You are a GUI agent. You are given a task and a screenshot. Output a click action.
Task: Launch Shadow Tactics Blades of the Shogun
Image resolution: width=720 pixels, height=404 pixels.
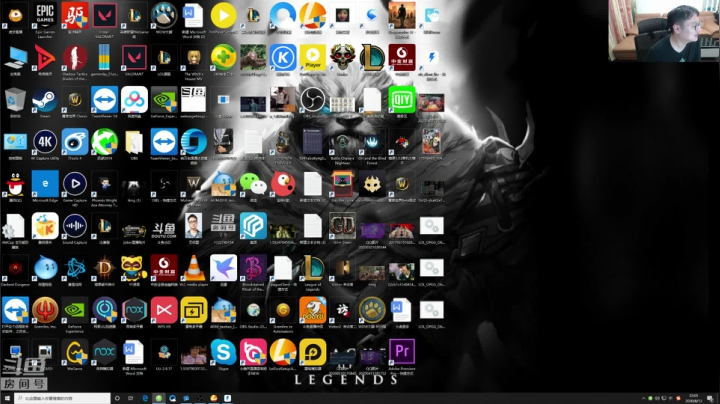point(75,58)
